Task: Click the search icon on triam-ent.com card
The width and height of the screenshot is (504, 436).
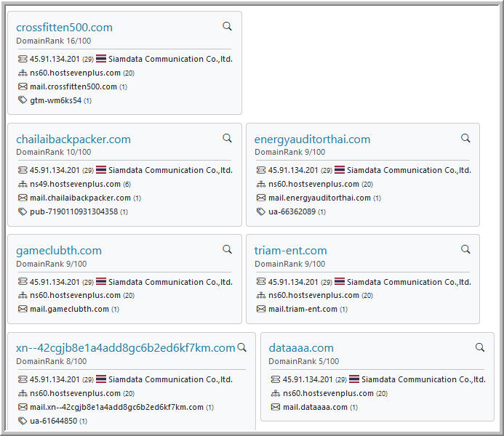Action: (x=465, y=249)
